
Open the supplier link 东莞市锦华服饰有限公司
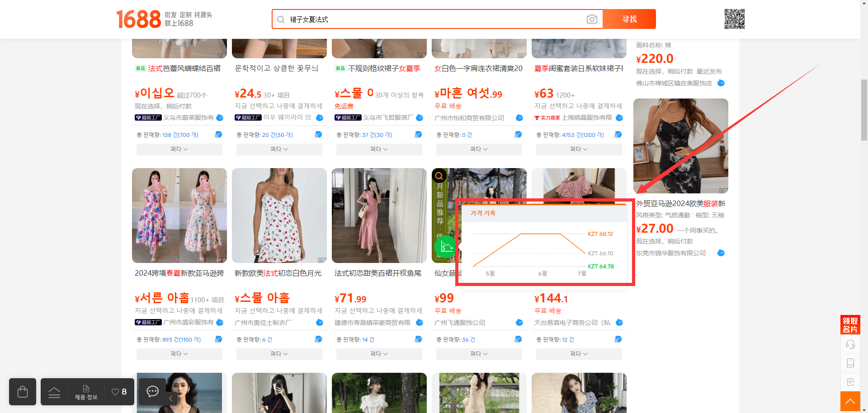671,253
